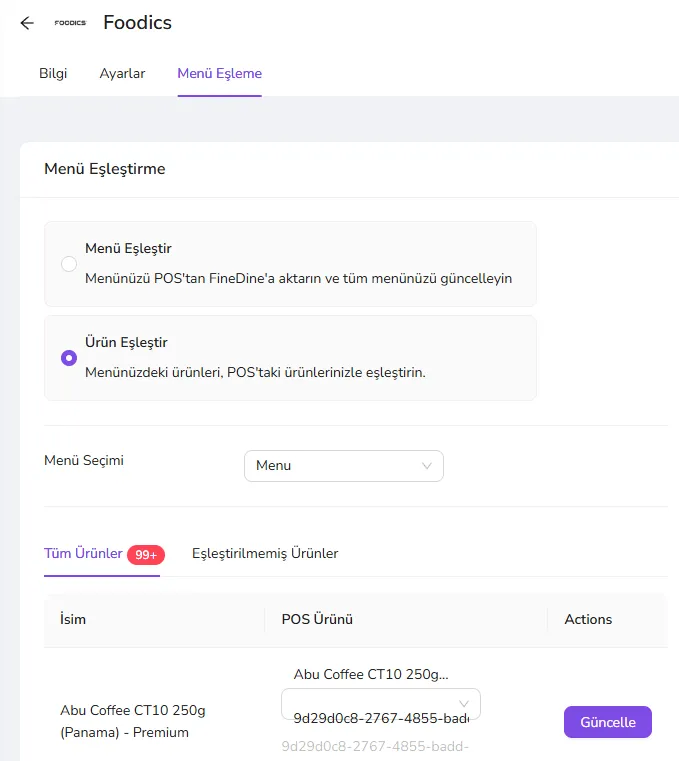Click the 99+ count badge
Screen dimensions: 679x761
146,555
